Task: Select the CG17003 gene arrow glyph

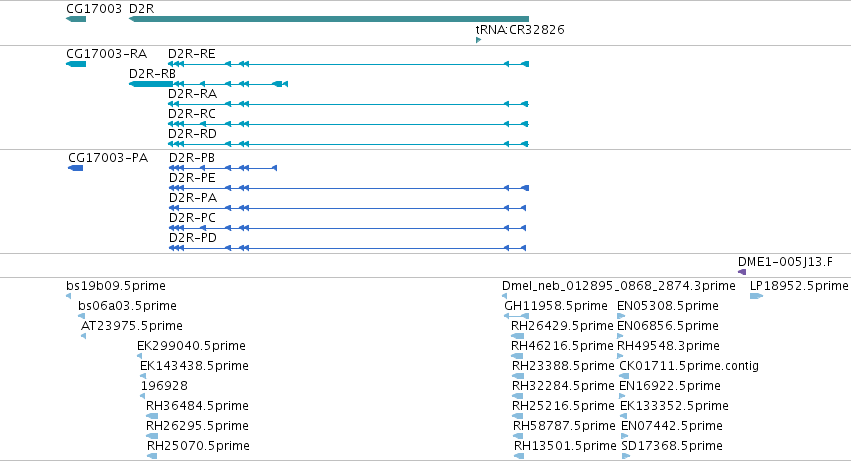Action: tap(76, 19)
